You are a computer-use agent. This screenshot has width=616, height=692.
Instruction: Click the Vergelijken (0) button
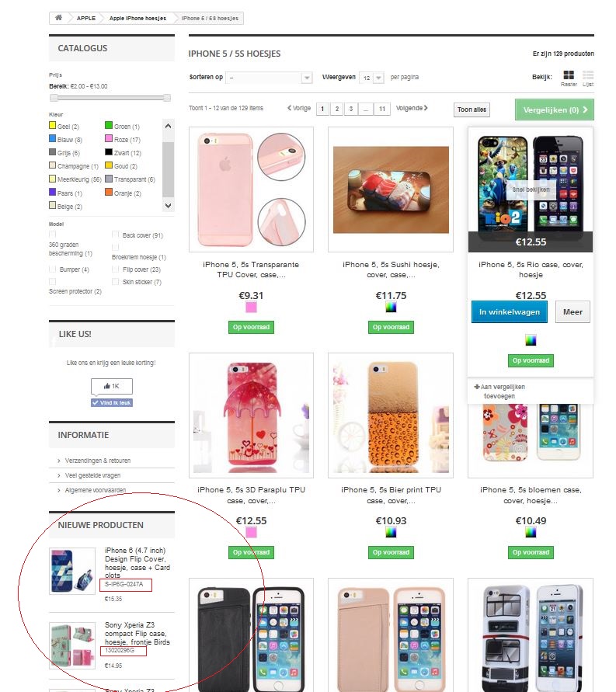[x=554, y=110]
